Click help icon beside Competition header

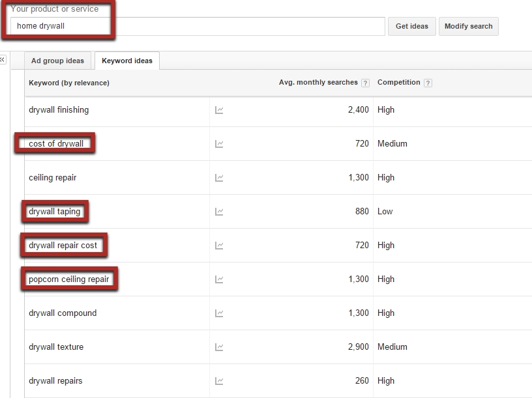point(428,83)
